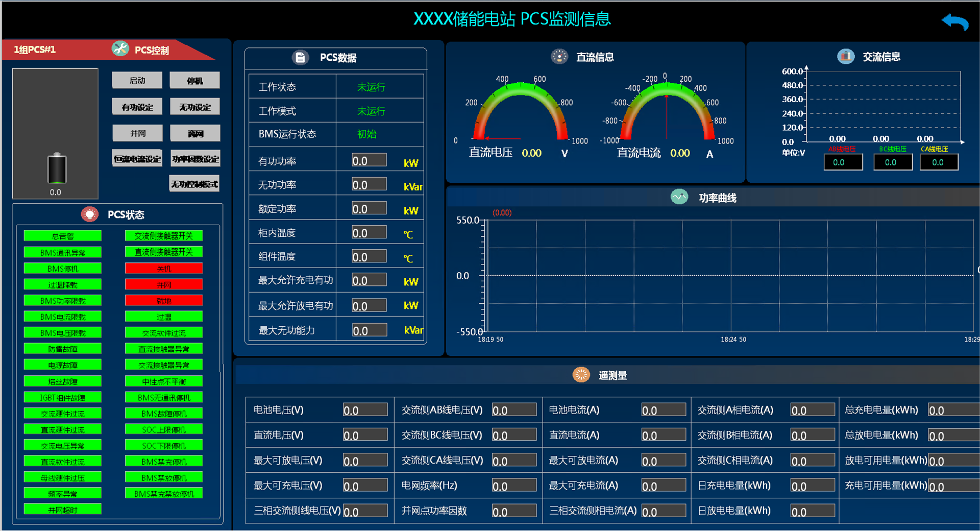Screen dimensions: 980x531
Task: Click the blue return arrow at top right
Action: (x=954, y=21)
